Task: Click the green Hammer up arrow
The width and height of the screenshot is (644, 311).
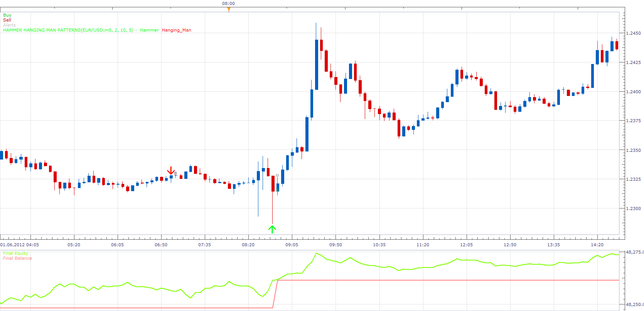Action: coord(272,229)
